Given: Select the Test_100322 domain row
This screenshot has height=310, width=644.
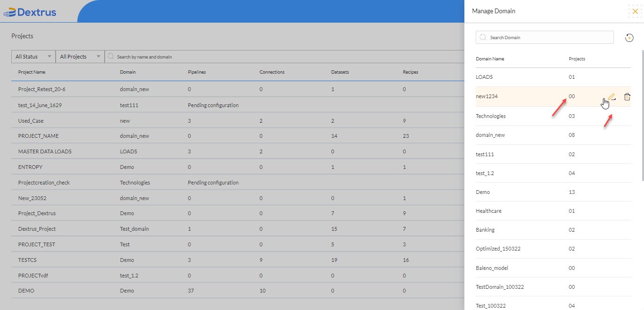Looking at the screenshot, I should coord(553,303).
